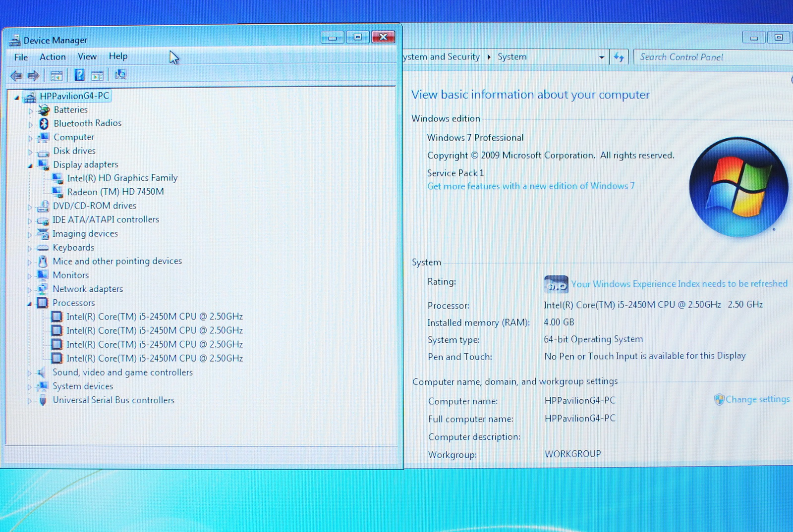Click the refresh button beside the address bar

click(619, 57)
